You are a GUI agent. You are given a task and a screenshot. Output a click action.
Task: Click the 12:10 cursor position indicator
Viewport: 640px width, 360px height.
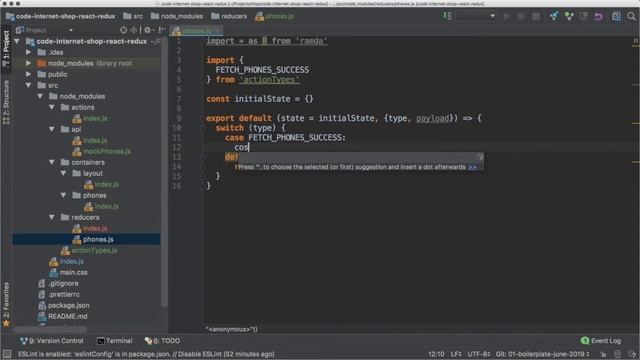(x=436, y=354)
